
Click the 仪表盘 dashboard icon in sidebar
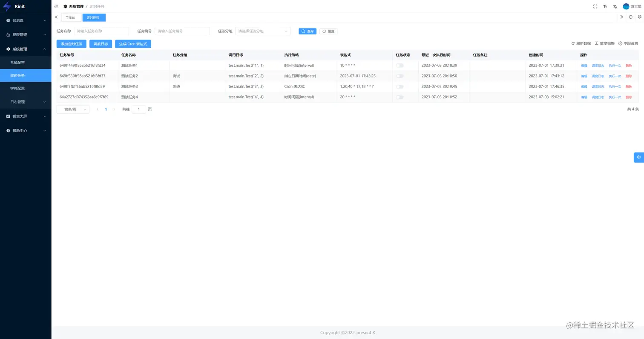[8, 20]
